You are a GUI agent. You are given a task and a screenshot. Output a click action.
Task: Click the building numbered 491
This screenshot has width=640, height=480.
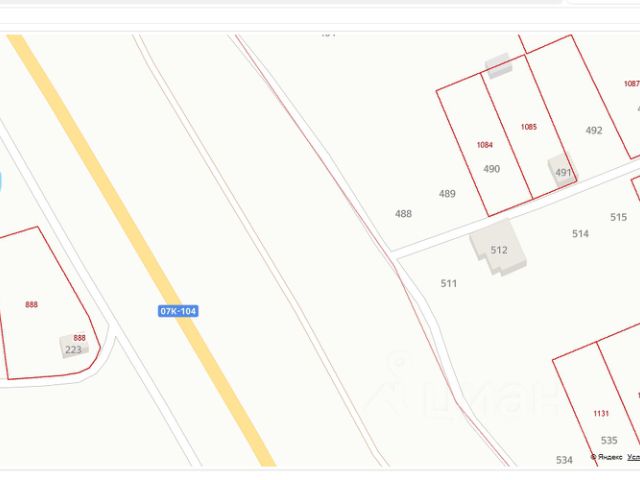562,170
